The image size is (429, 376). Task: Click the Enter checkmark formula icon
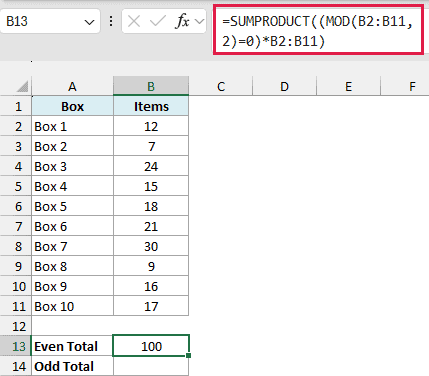157,22
